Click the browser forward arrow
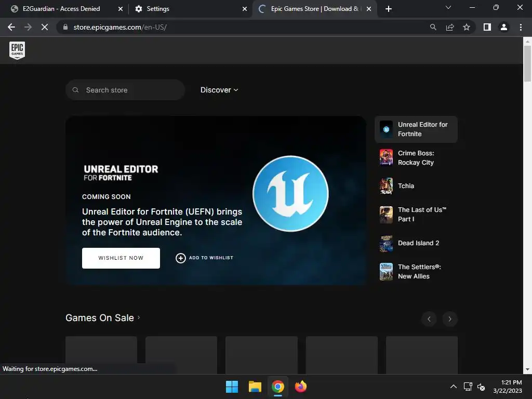 28,27
